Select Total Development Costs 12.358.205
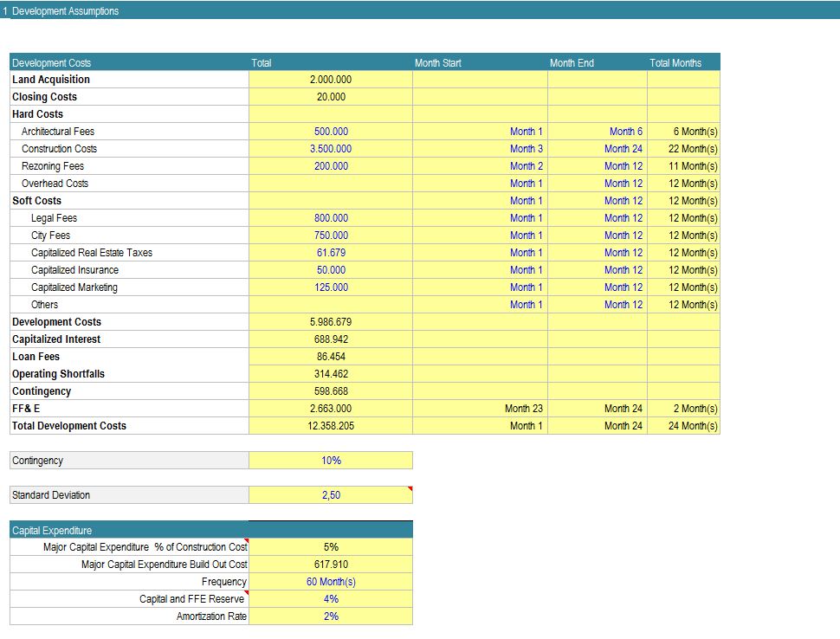Viewport: 840px width, 639px height. tap(331, 426)
